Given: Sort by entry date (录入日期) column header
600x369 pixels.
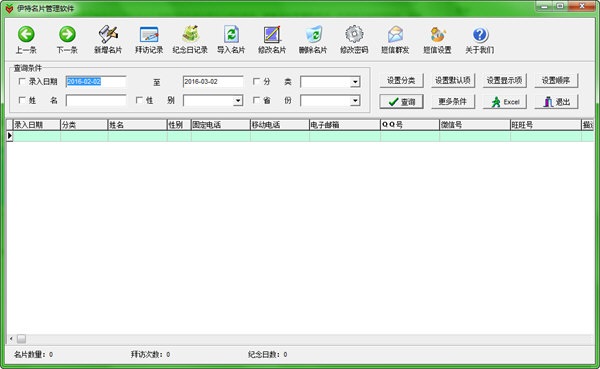Looking at the screenshot, I should [x=37, y=125].
